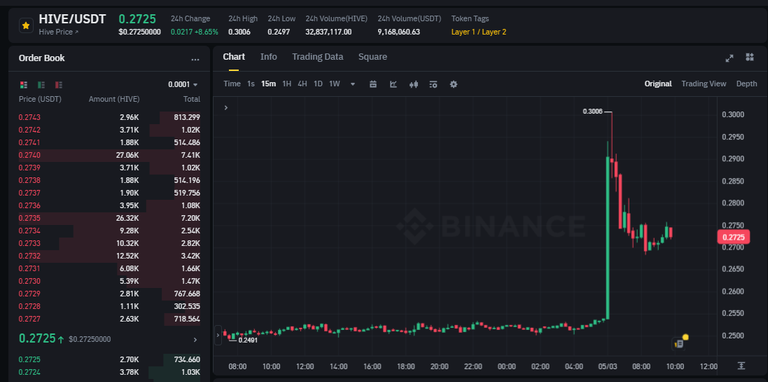Open the multi-chart grid layout icon
The width and height of the screenshot is (768, 382).
tap(749, 57)
